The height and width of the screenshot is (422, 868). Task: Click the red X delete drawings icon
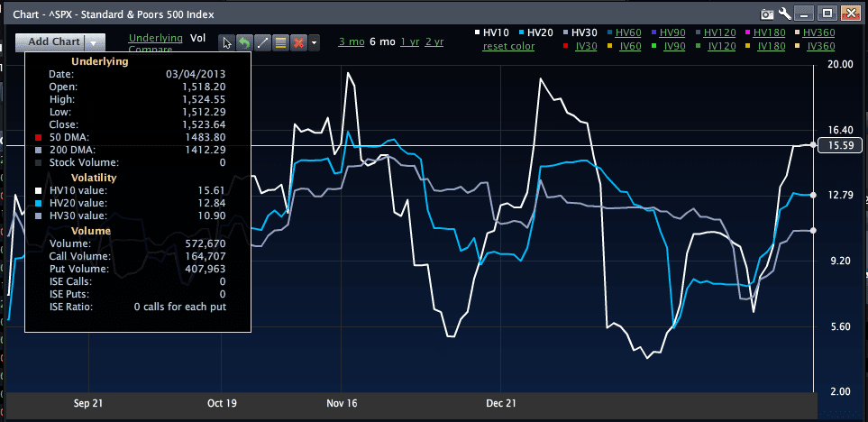(297, 42)
